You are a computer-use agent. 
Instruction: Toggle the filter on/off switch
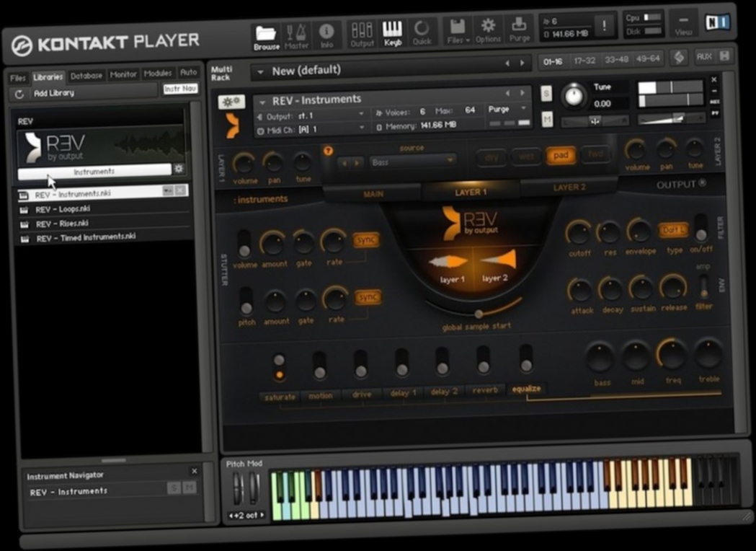pos(701,229)
